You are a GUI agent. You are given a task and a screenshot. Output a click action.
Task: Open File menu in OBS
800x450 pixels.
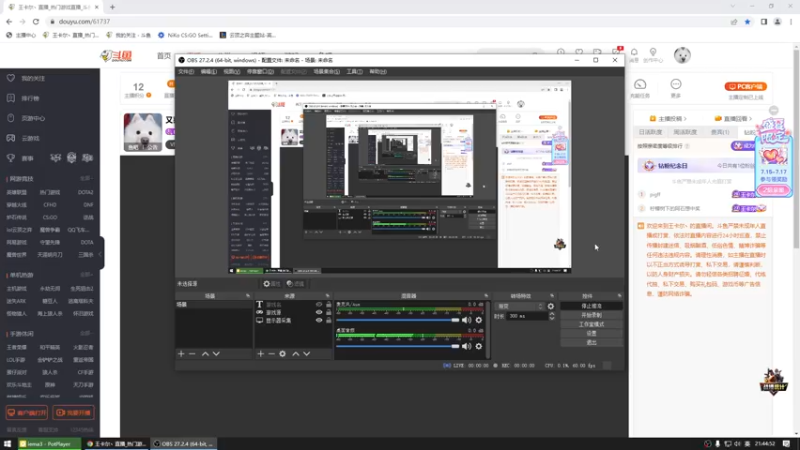point(186,71)
